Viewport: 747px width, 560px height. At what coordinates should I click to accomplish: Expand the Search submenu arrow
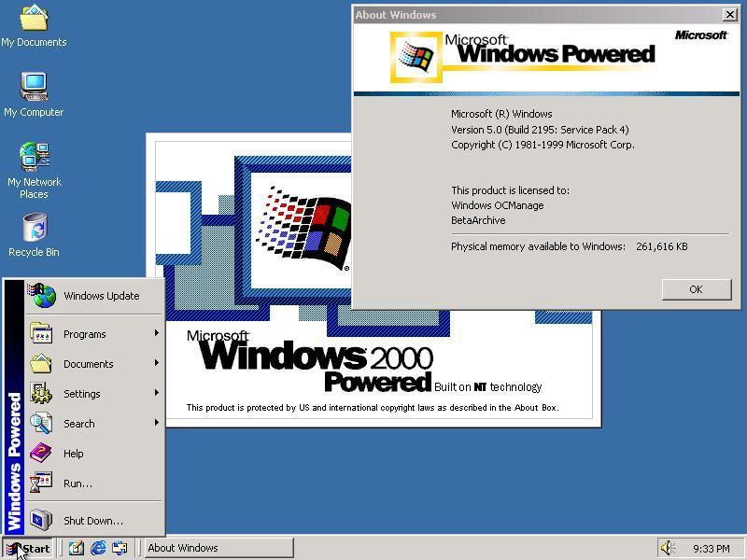(x=156, y=423)
